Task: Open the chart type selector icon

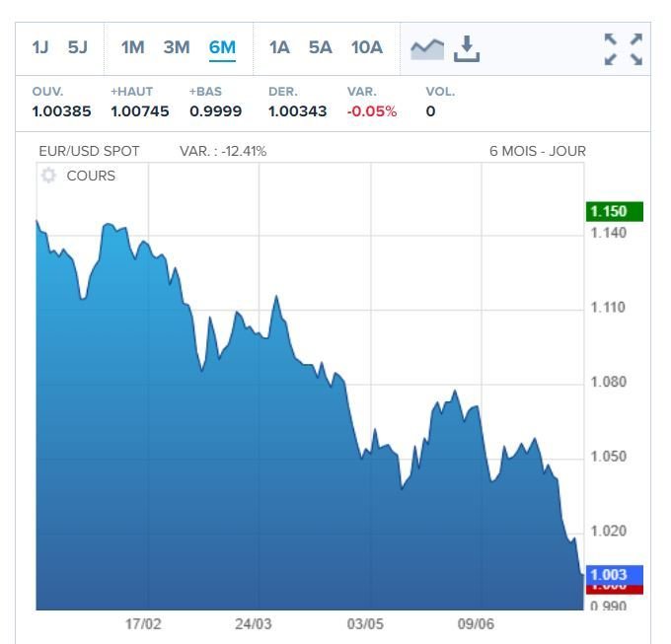Action: pos(427,47)
